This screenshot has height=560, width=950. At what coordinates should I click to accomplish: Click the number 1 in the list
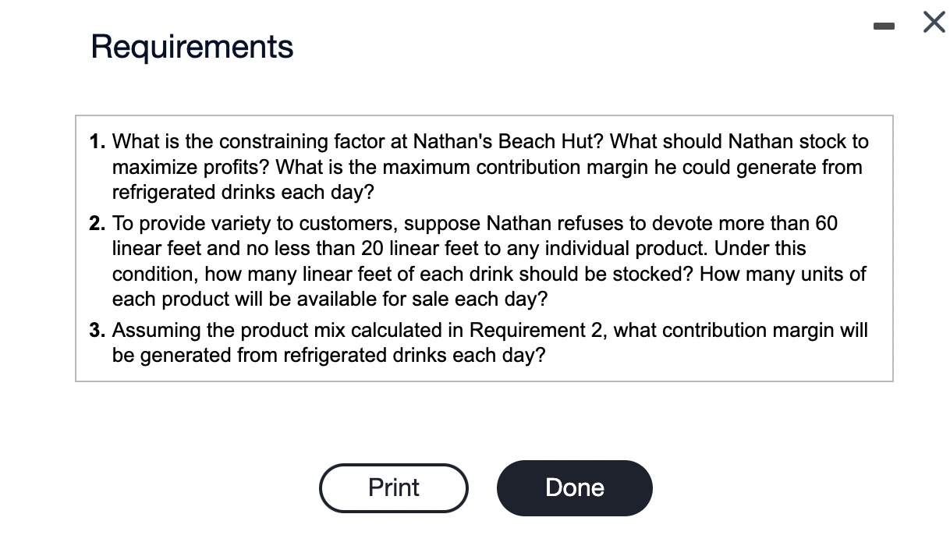click(x=95, y=141)
